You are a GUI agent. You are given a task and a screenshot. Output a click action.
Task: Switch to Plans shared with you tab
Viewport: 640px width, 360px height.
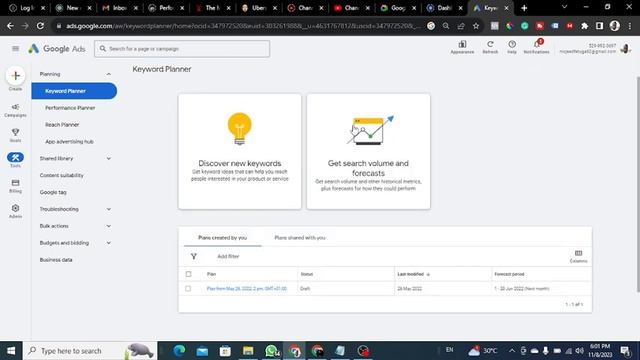point(300,238)
